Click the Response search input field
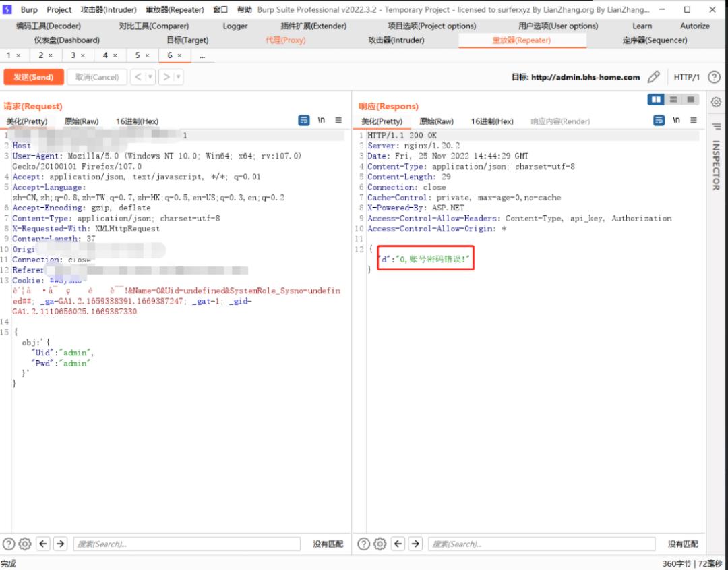The image size is (728, 570). (541, 544)
